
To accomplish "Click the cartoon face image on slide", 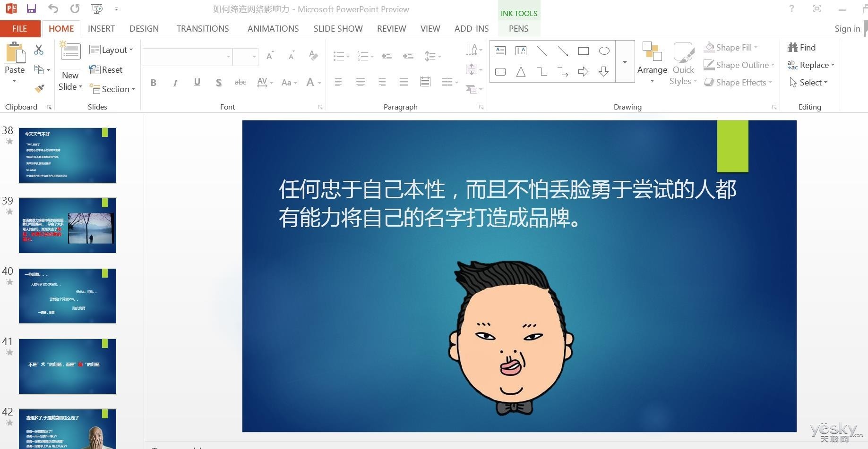I will pyautogui.click(x=511, y=338).
